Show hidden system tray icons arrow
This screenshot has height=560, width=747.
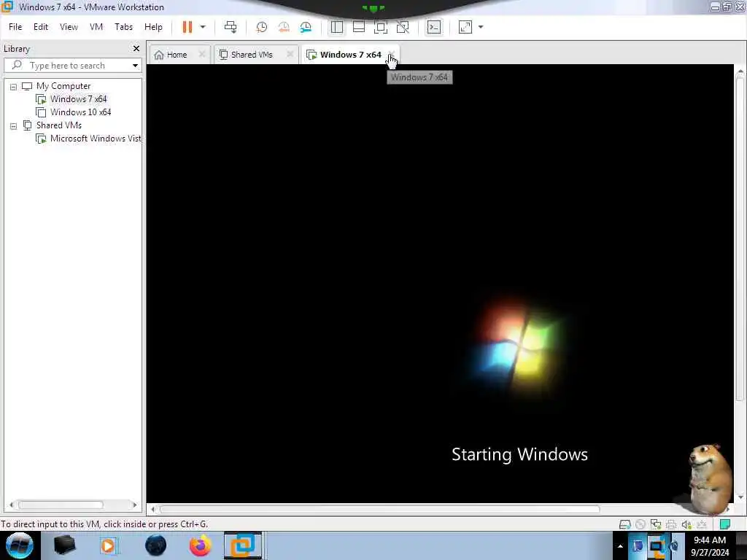620,545
